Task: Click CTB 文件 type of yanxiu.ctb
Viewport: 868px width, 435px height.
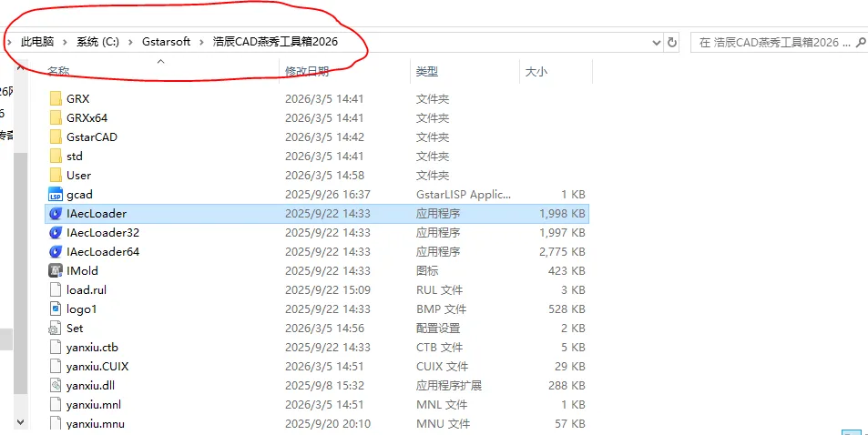Action: point(440,347)
